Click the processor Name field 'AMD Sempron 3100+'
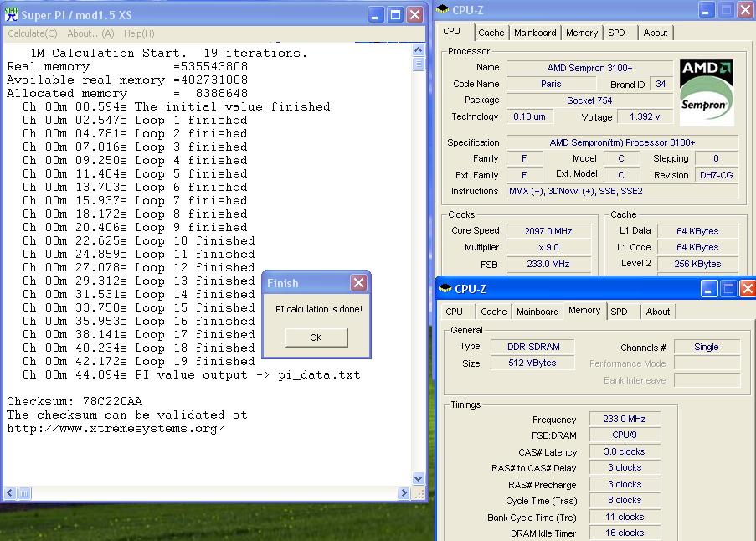 pyautogui.click(x=589, y=68)
